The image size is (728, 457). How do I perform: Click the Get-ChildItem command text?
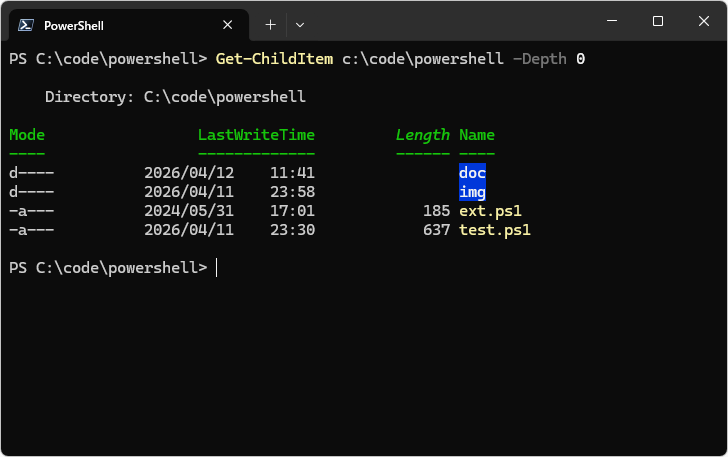274,59
